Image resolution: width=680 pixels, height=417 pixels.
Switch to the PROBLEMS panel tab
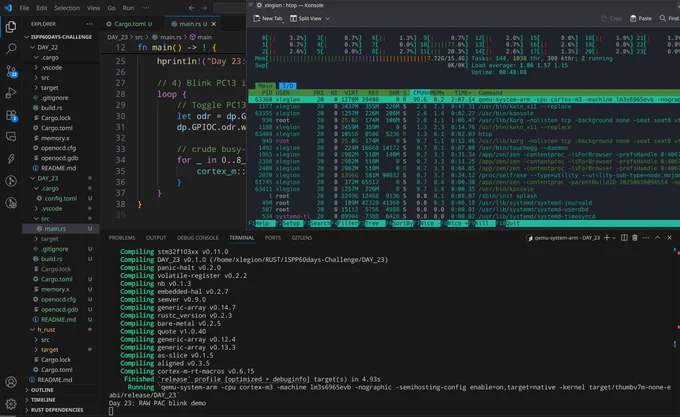(122, 238)
